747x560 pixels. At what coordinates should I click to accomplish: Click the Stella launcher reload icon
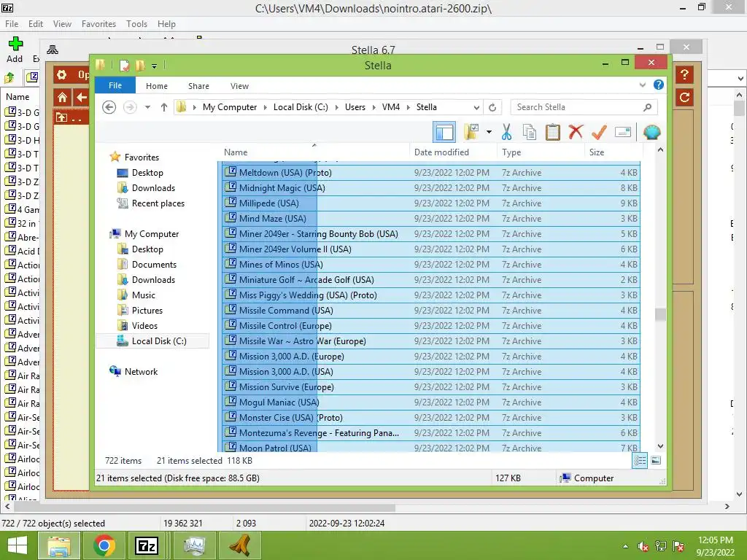click(684, 98)
